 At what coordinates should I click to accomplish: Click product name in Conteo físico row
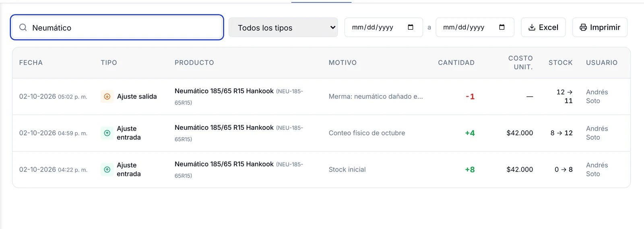pos(224,128)
